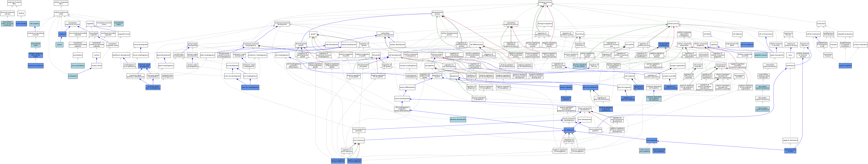Select the cellular_component Ntn1 root node
The height and width of the screenshot is (164, 868).
tap(61, 3)
